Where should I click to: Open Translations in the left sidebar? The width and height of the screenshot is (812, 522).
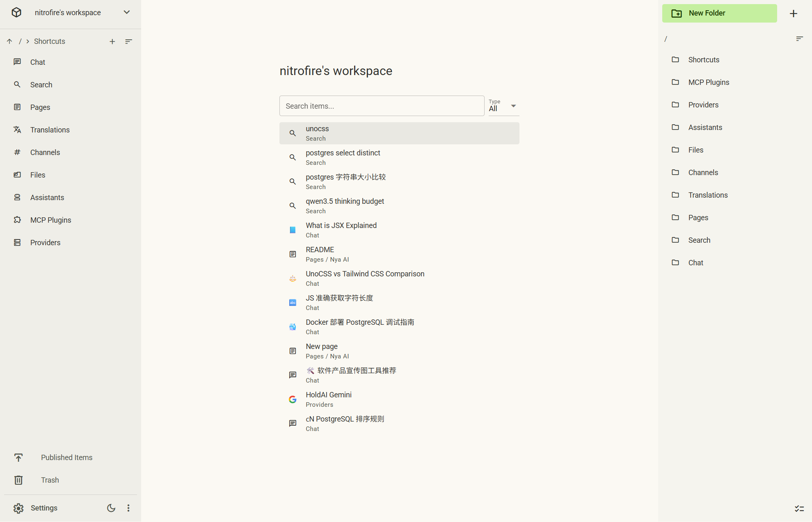click(x=50, y=130)
